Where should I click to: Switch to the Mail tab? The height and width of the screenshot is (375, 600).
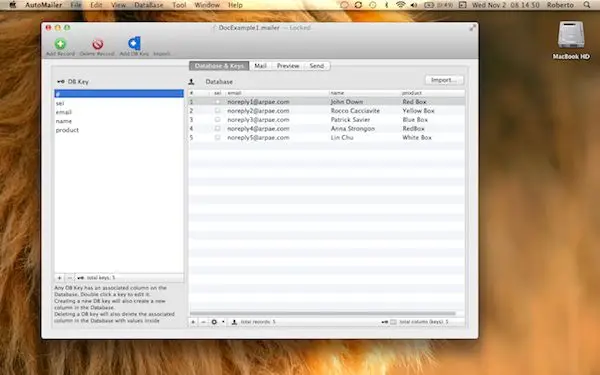pyautogui.click(x=260, y=66)
